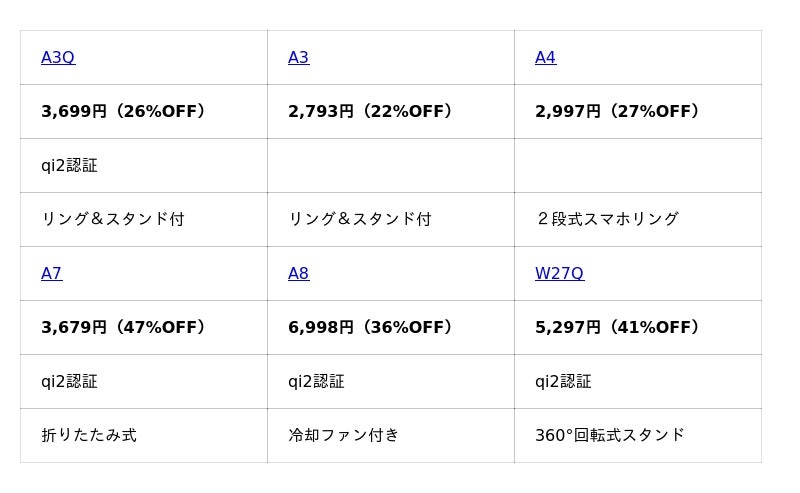Click the 360°回転式スタンド cell
The width and height of the screenshot is (800, 493).
610,436
